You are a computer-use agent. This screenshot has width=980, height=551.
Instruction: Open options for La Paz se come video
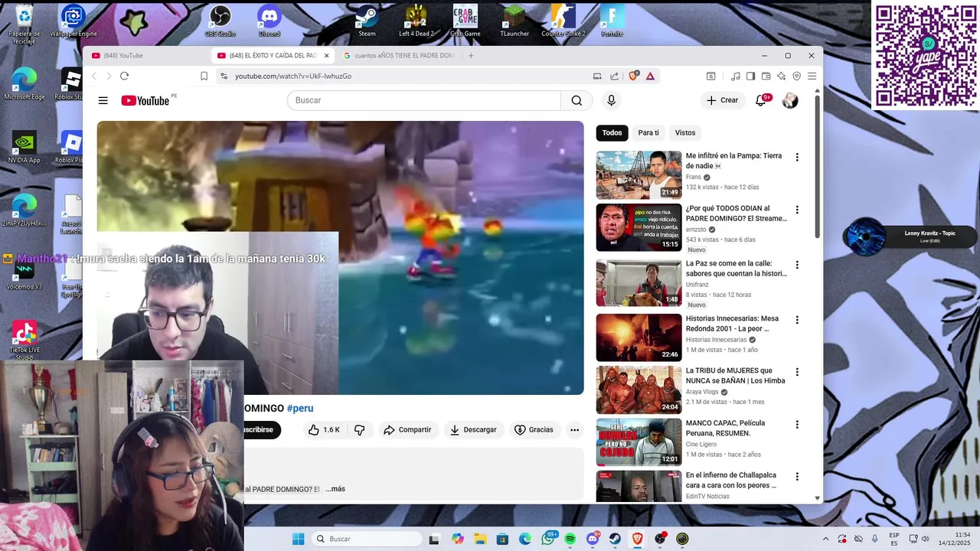pos(797,265)
